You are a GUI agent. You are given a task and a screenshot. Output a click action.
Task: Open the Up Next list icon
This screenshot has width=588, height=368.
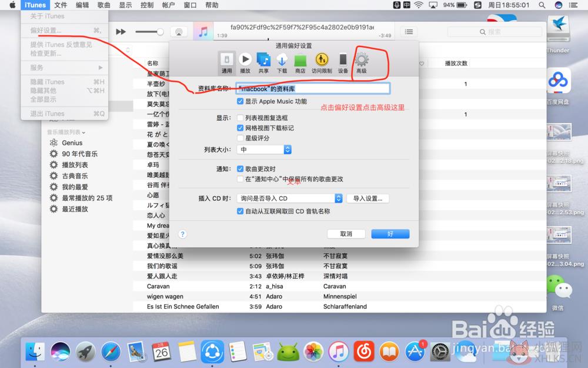[409, 32]
